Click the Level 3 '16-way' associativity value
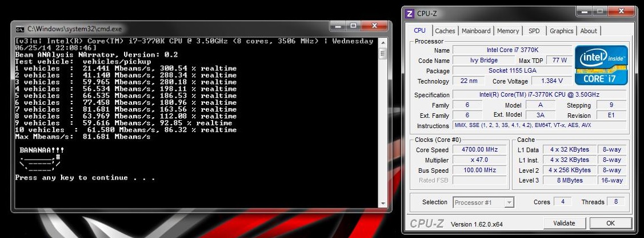The image size is (644, 238). [x=612, y=180]
